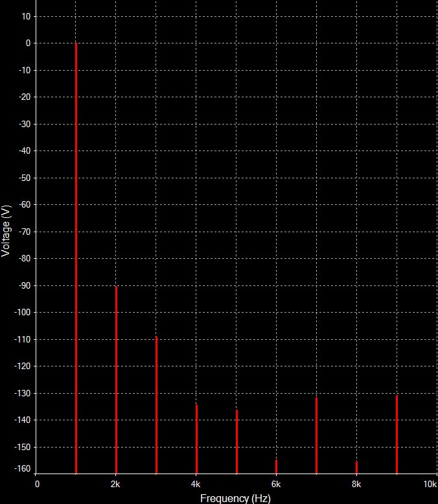Screen dimensions: 438x504
Task: Select the "-130" voltage axis label
Action: pyautogui.click(x=23, y=393)
